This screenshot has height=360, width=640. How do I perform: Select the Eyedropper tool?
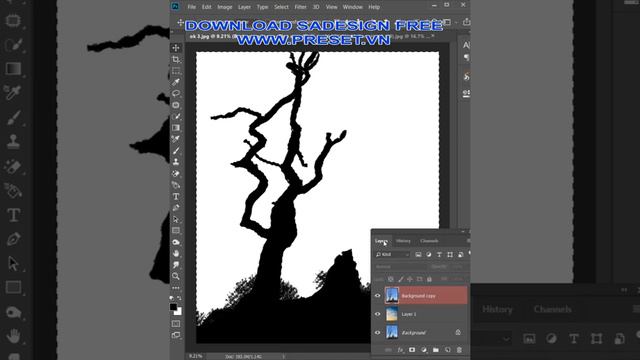pos(176,82)
